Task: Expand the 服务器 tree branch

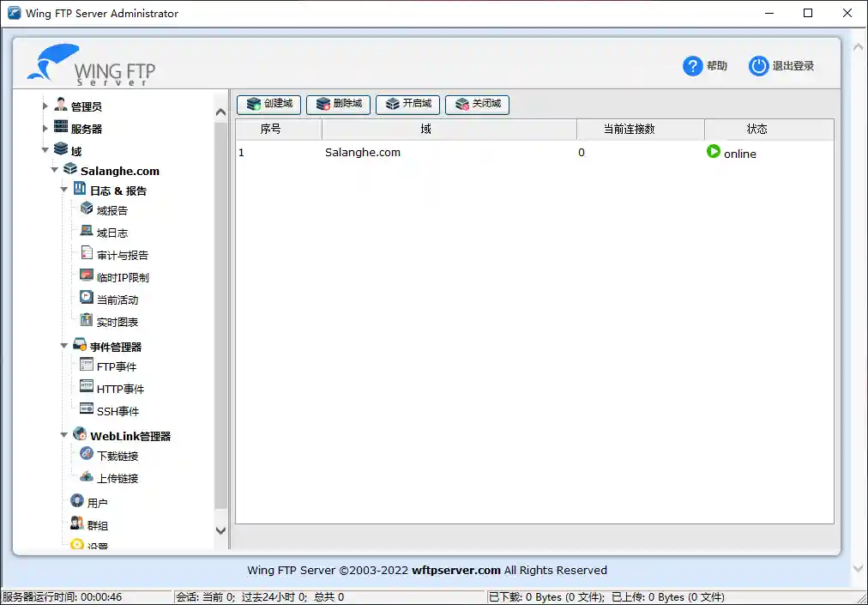Action: [44, 126]
